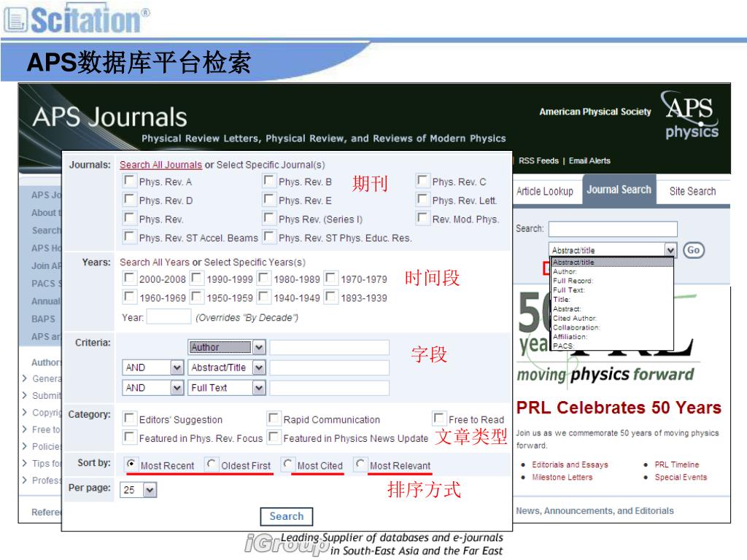Open PRL Timeline link
The width and height of the screenshot is (747, 560).
(x=676, y=464)
